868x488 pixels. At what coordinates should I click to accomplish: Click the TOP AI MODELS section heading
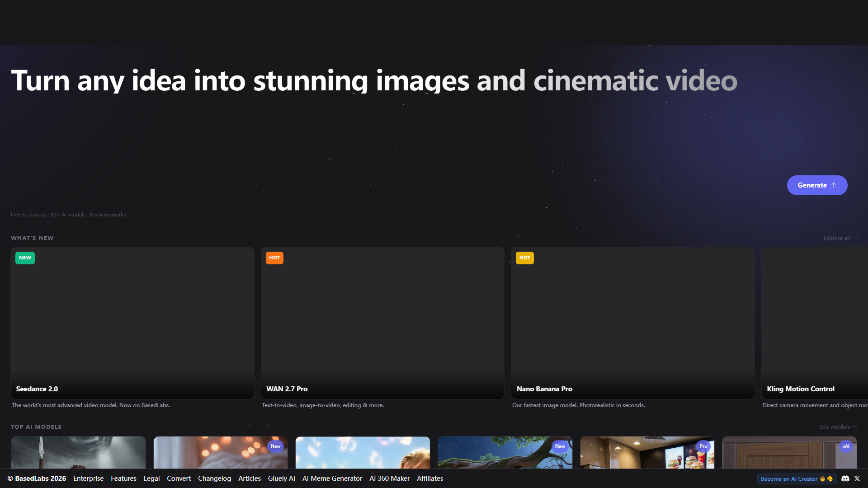click(36, 427)
